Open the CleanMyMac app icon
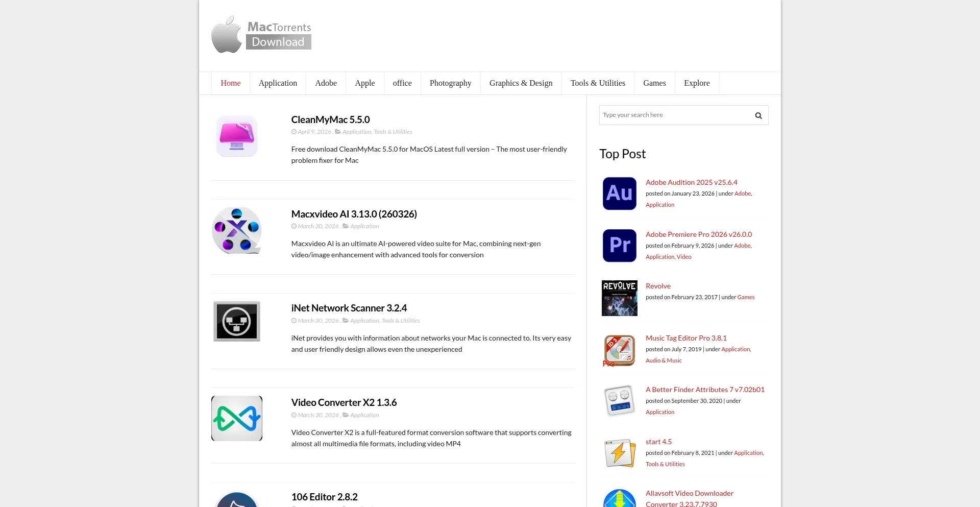 (x=237, y=136)
